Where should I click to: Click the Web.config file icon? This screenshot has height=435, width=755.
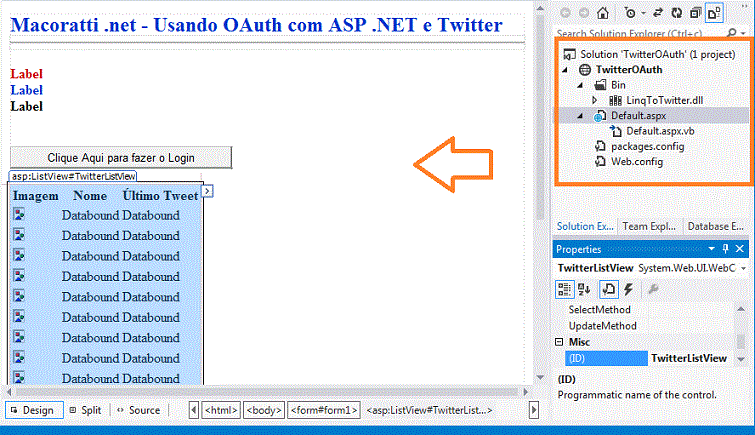[x=600, y=161]
